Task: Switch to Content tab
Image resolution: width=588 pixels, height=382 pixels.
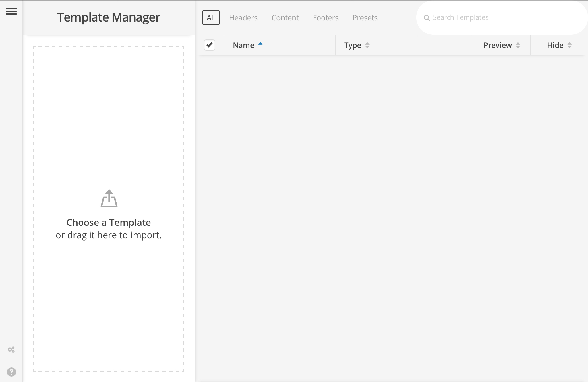Action: click(x=285, y=18)
